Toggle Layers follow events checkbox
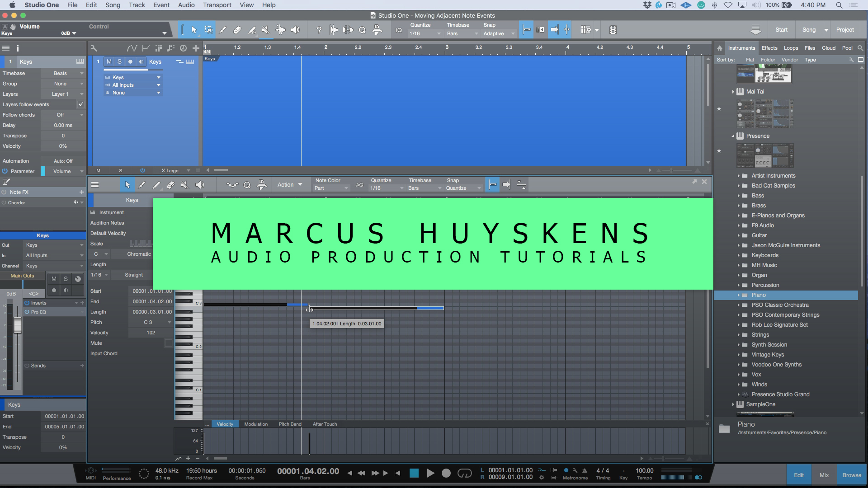Screen dimensions: 868x488 click(80, 104)
